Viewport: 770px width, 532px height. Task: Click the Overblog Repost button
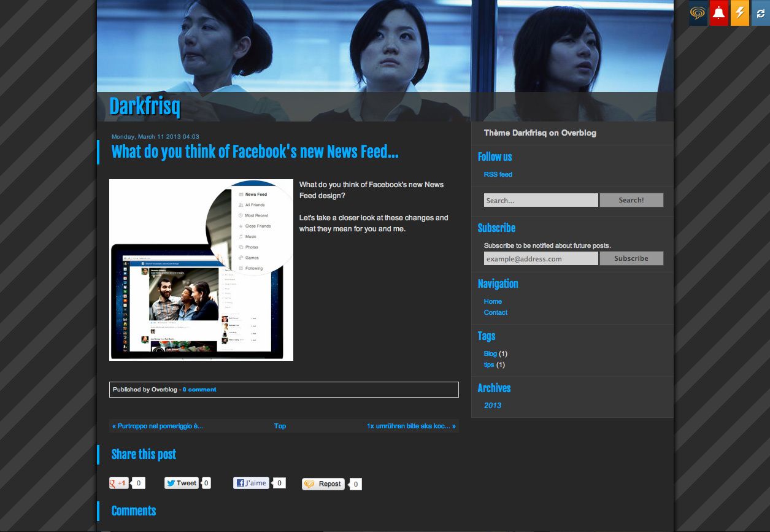(323, 484)
